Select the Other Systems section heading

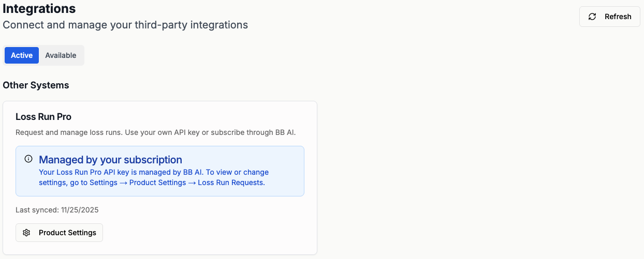pyautogui.click(x=36, y=85)
